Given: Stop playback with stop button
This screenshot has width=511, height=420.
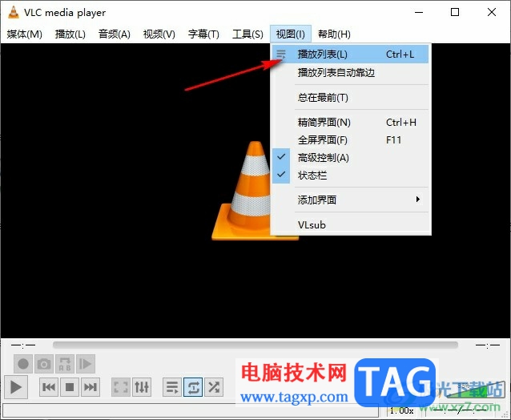Looking at the screenshot, I should (x=70, y=387).
